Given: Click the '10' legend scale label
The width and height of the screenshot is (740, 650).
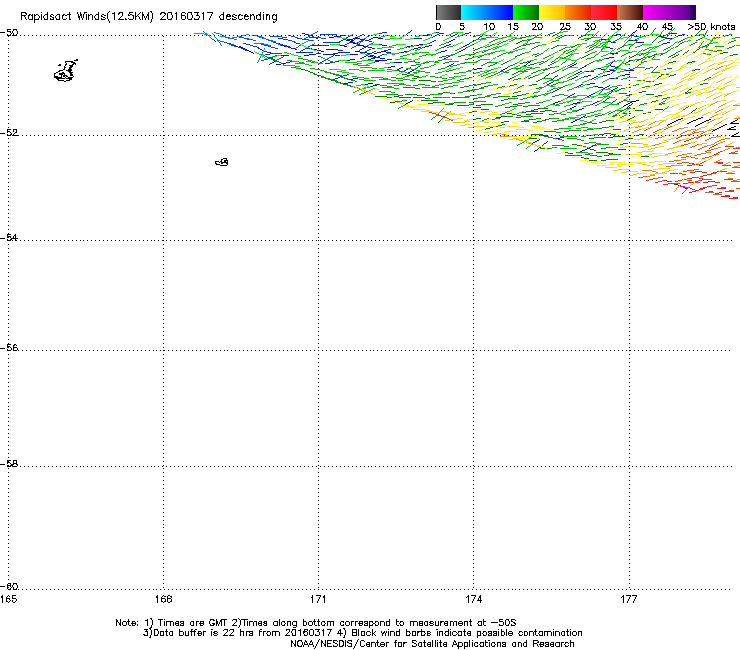Looking at the screenshot, I should [489, 27].
